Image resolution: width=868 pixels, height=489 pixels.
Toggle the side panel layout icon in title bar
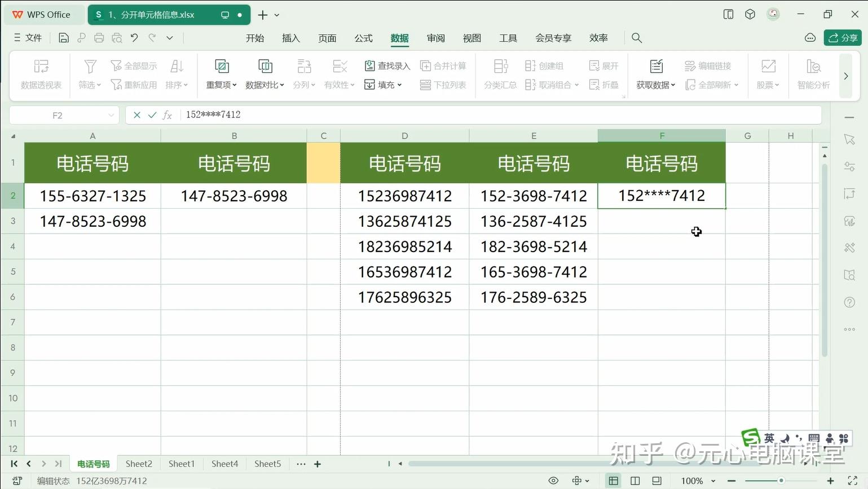tap(728, 15)
